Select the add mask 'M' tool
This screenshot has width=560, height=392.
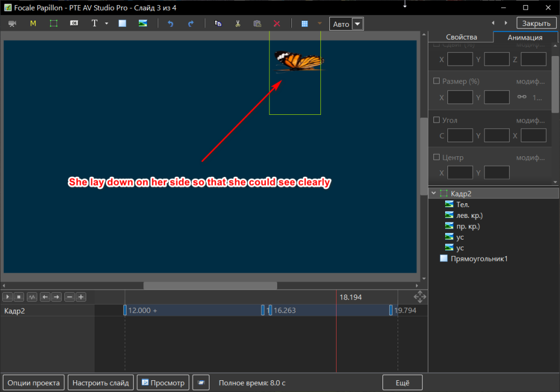point(33,24)
